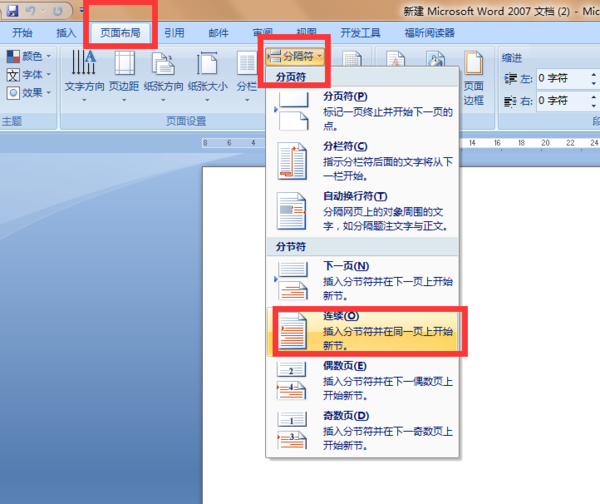The height and width of the screenshot is (504, 600).
Task: Click the 纸张大小 paper size icon
Action: tap(207, 64)
